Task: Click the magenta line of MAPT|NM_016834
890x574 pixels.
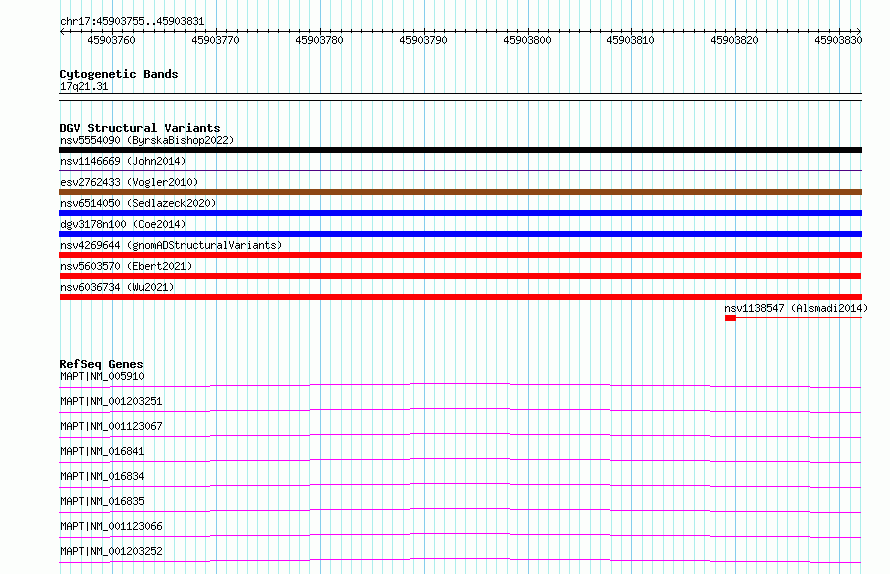Action: click(x=460, y=485)
